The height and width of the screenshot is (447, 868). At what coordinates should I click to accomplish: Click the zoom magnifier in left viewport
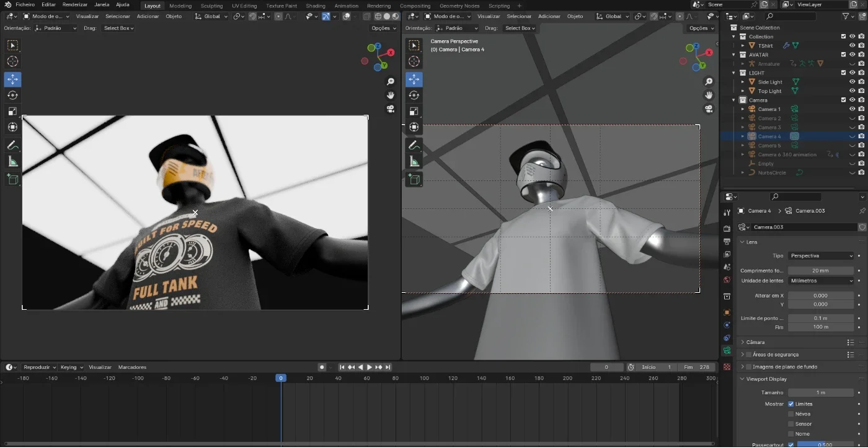tap(391, 82)
